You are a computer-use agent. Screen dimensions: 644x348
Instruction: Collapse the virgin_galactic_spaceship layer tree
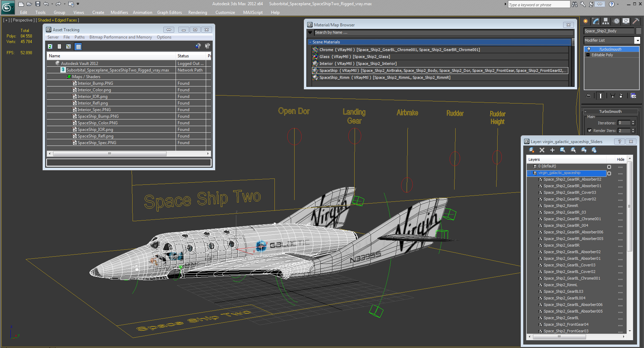coord(529,173)
